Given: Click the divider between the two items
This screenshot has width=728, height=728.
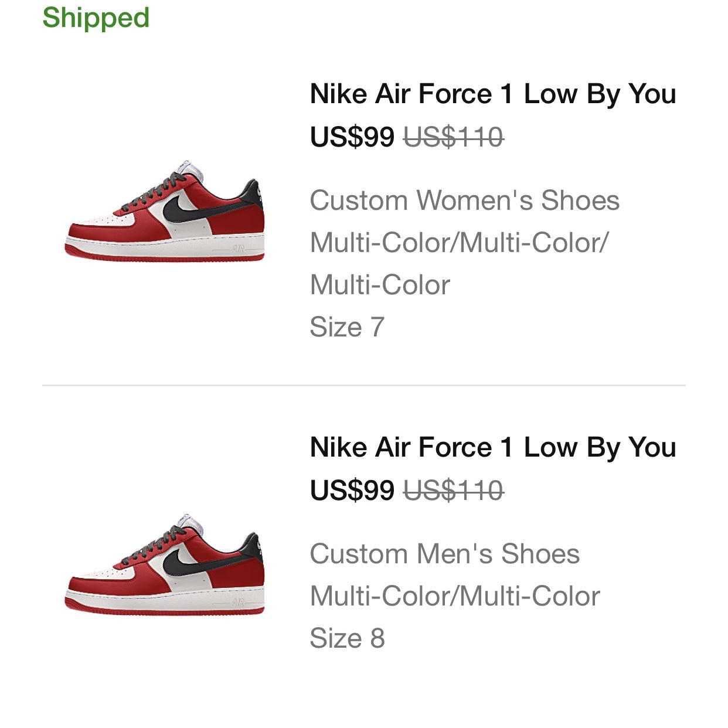Looking at the screenshot, I should pyautogui.click(x=364, y=385).
